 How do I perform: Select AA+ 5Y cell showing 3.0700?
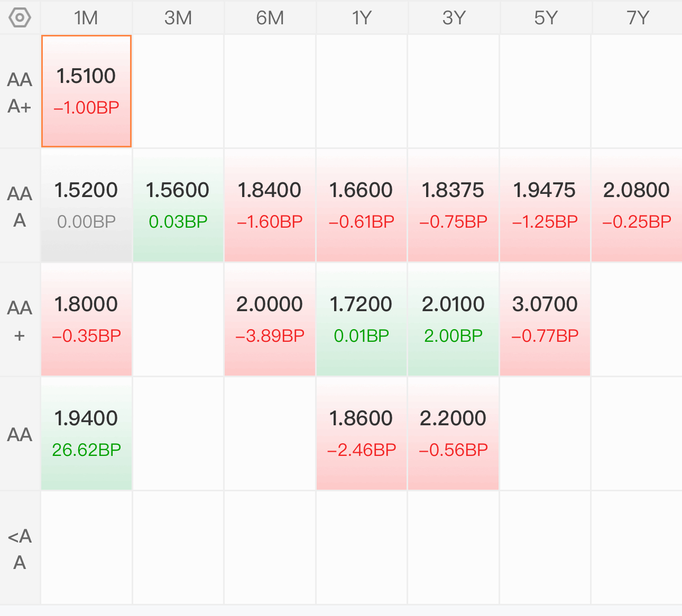pyautogui.click(x=545, y=320)
